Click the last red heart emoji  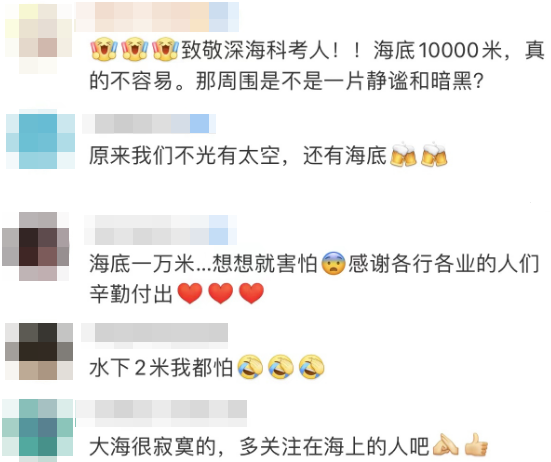point(251,293)
